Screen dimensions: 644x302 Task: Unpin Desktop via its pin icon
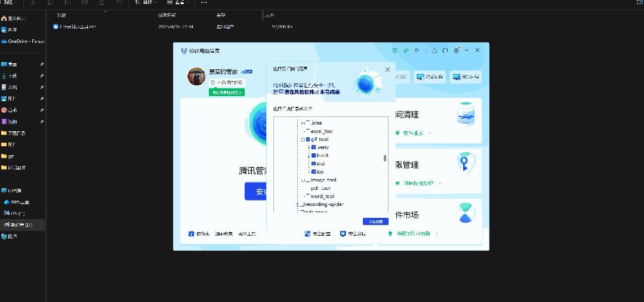pos(42,64)
